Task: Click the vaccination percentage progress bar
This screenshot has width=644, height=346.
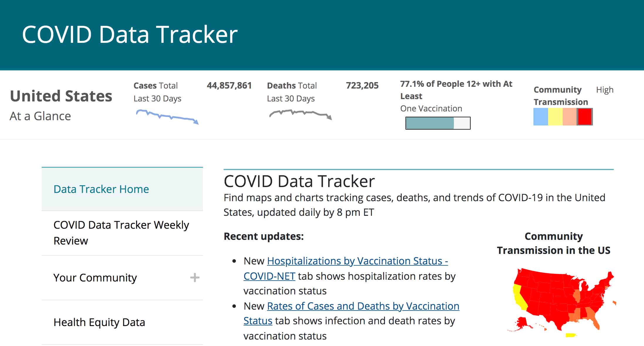Action: (x=438, y=123)
